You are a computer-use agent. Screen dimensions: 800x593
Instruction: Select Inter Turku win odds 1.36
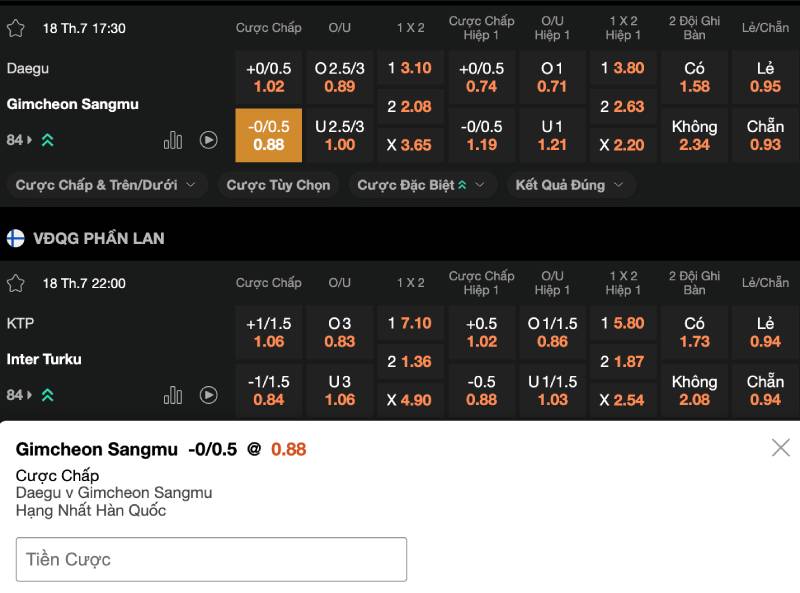pyautogui.click(x=410, y=362)
